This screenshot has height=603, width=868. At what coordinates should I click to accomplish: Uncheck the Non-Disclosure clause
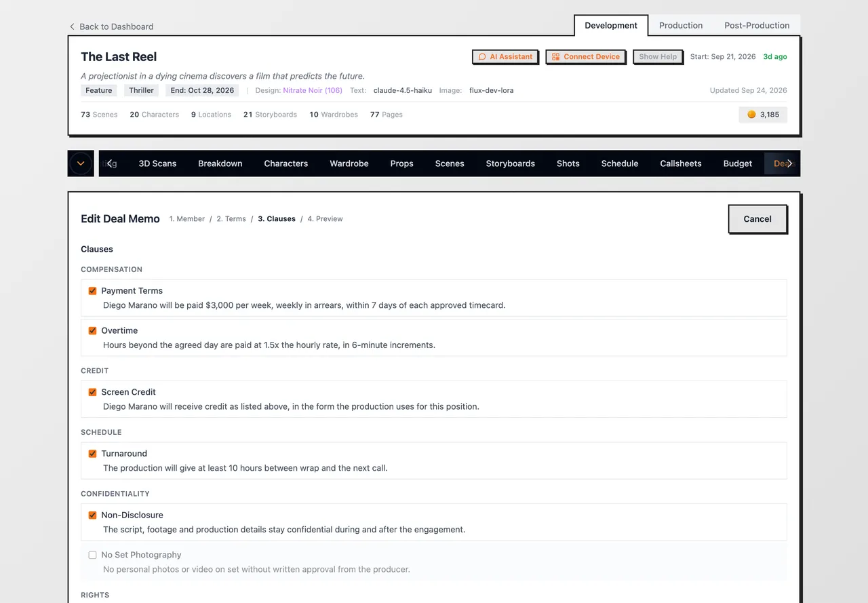coord(92,516)
